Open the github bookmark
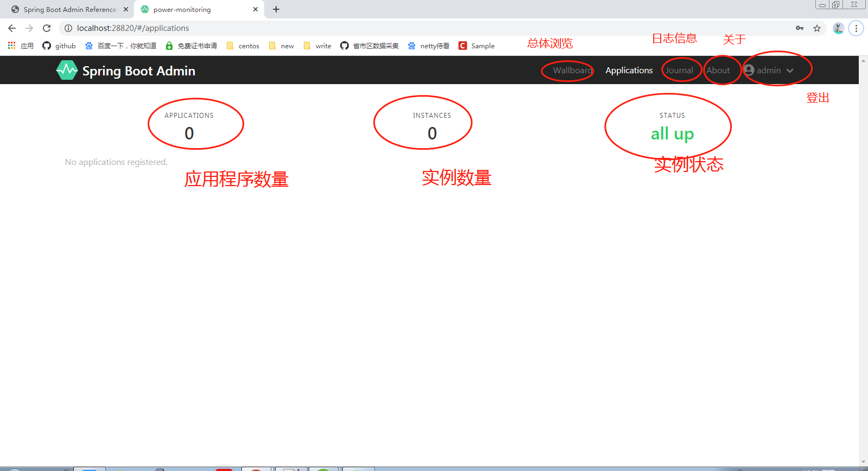868x471 pixels. pyautogui.click(x=59, y=46)
